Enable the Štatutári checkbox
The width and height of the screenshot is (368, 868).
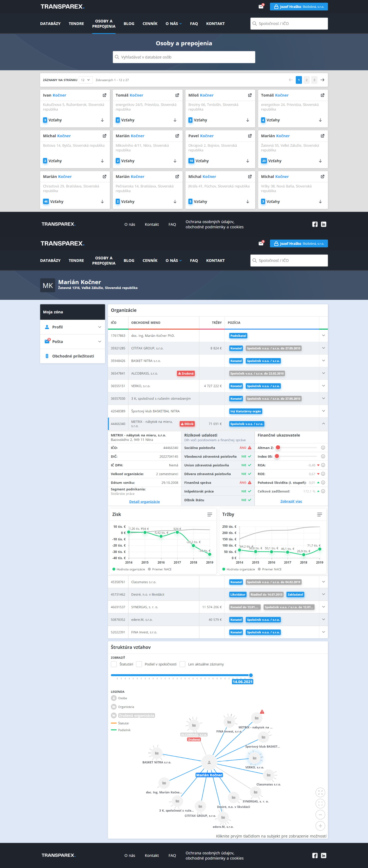(x=114, y=664)
